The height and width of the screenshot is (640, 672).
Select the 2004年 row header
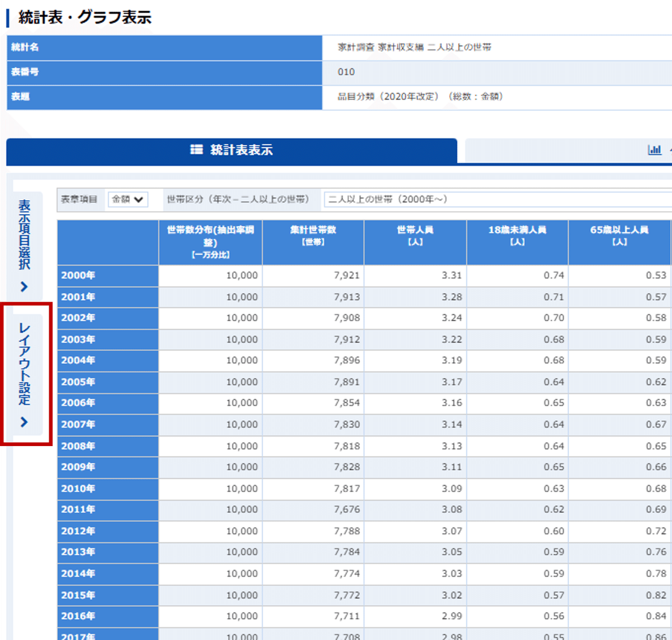[x=108, y=361]
